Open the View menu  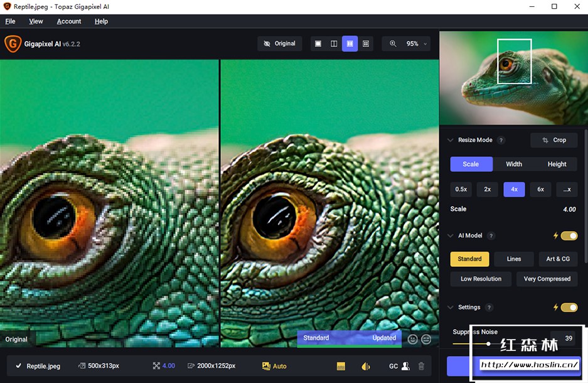pyautogui.click(x=36, y=21)
